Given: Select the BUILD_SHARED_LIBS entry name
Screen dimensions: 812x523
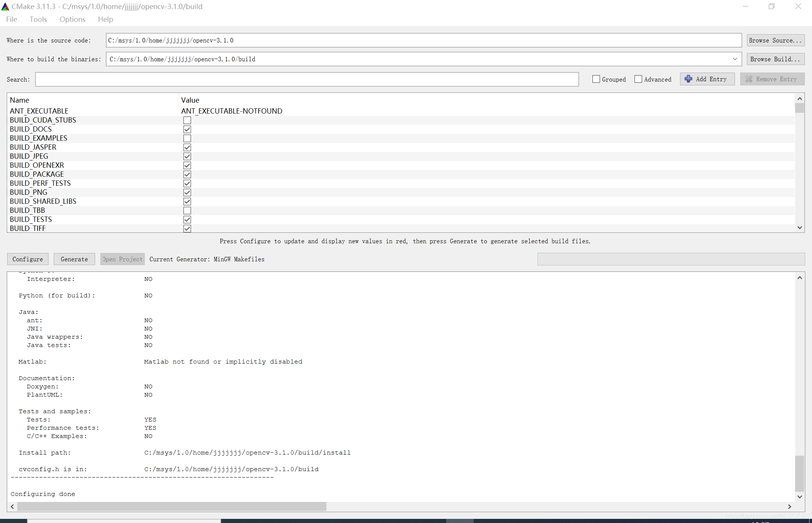Looking at the screenshot, I should (x=43, y=201).
